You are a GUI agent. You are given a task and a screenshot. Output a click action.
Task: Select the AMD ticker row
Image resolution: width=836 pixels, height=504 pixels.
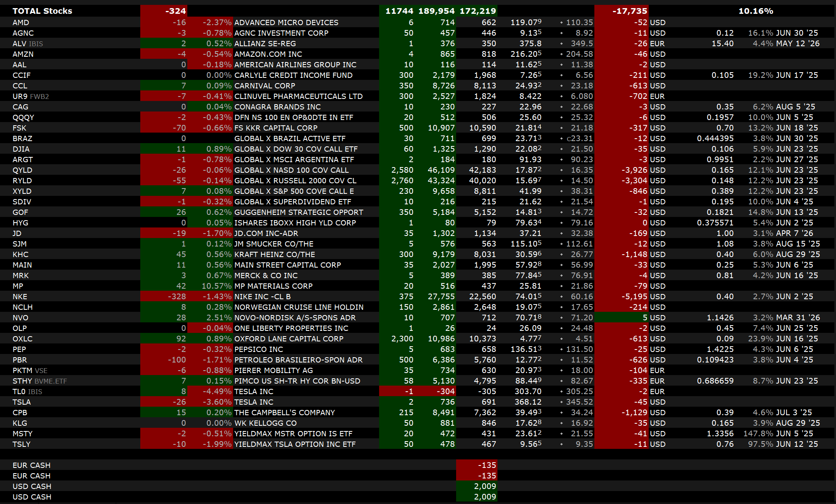pyautogui.click(x=418, y=22)
